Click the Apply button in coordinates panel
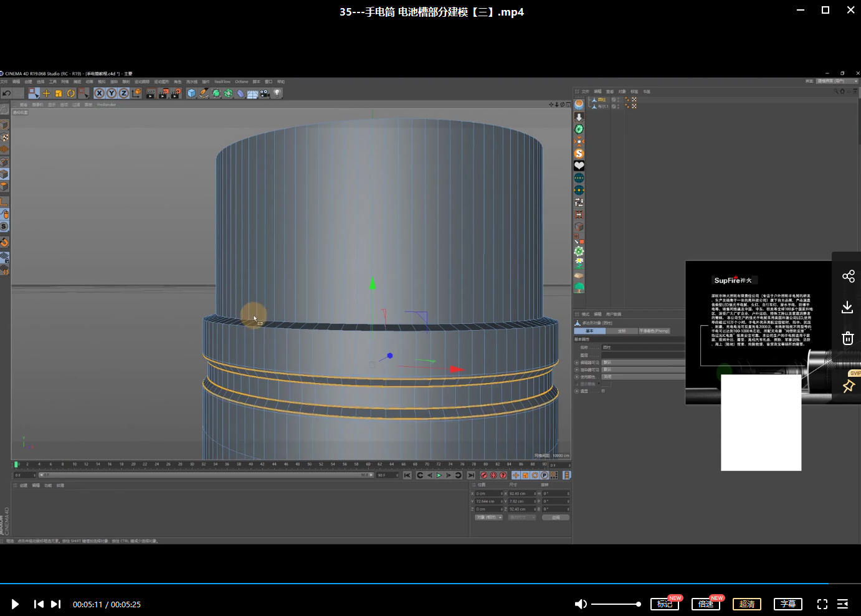This screenshot has height=616, width=861. pos(556,518)
